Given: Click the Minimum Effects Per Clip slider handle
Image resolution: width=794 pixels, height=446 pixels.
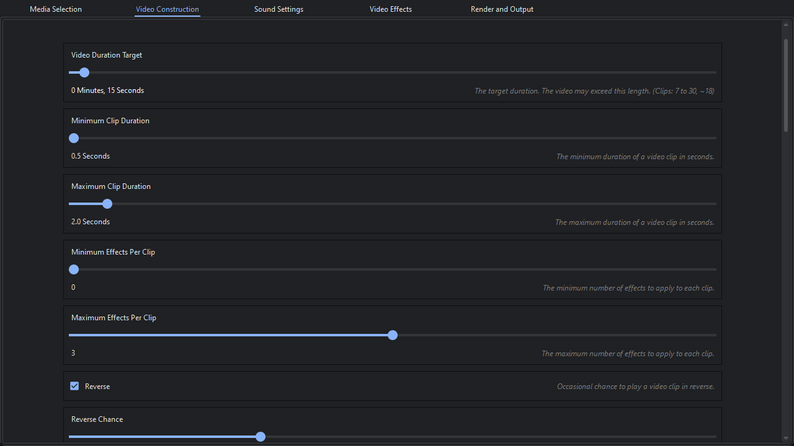Looking at the screenshot, I should point(74,269).
